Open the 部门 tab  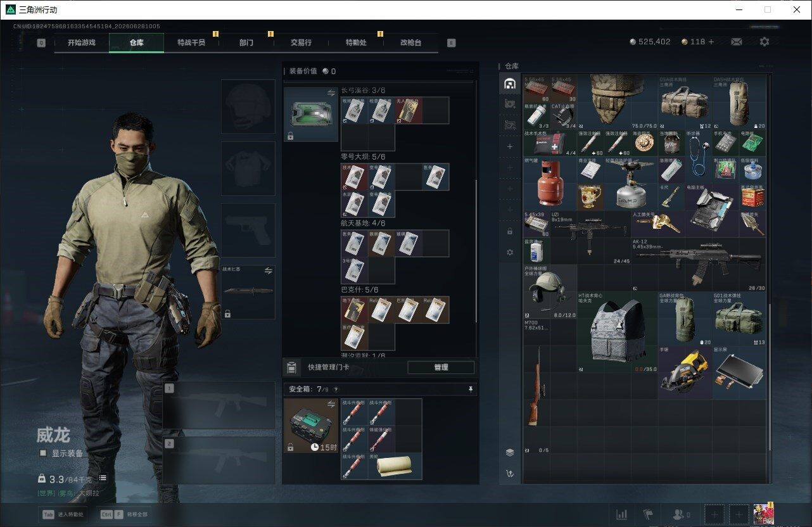[246, 42]
